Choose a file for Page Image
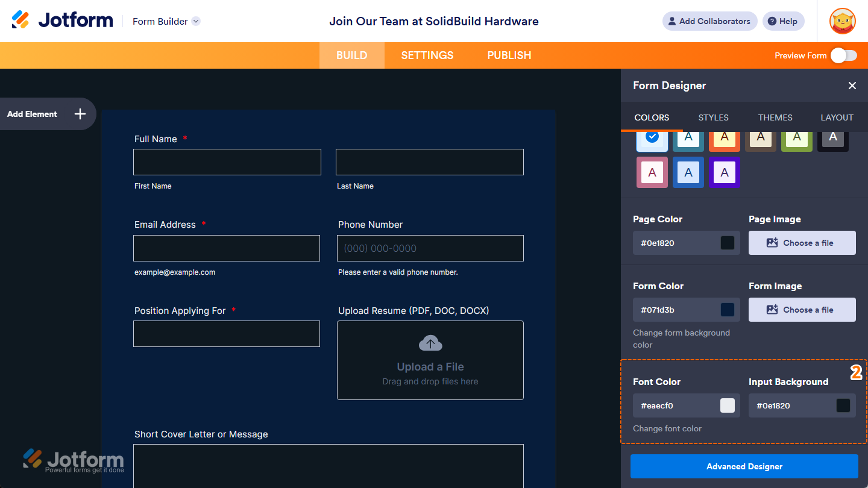 pyautogui.click(x=802, y=243)
